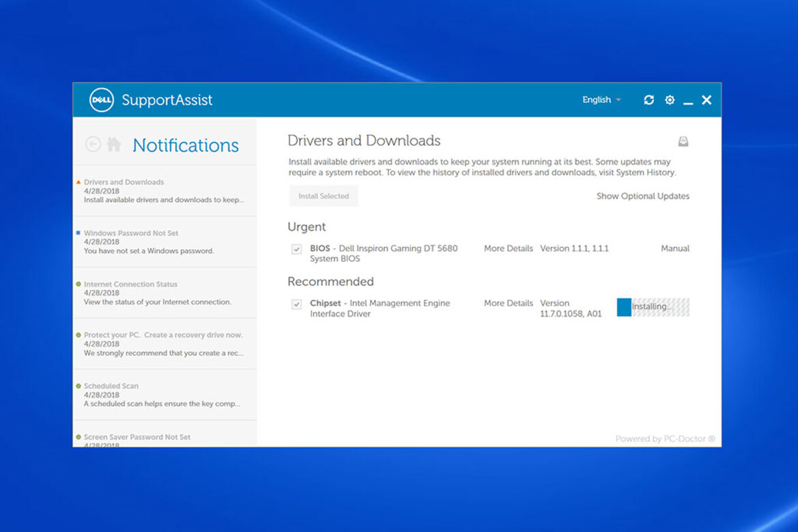Screen dimensions: 798x532
Task: Open the English language dropdown
Action: (x=601, y=100)
